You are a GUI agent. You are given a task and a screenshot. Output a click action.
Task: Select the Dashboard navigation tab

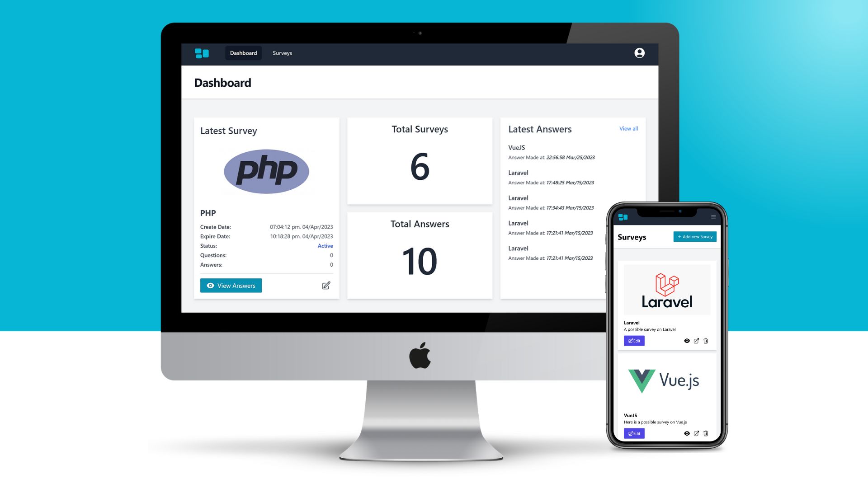[243, 53]
